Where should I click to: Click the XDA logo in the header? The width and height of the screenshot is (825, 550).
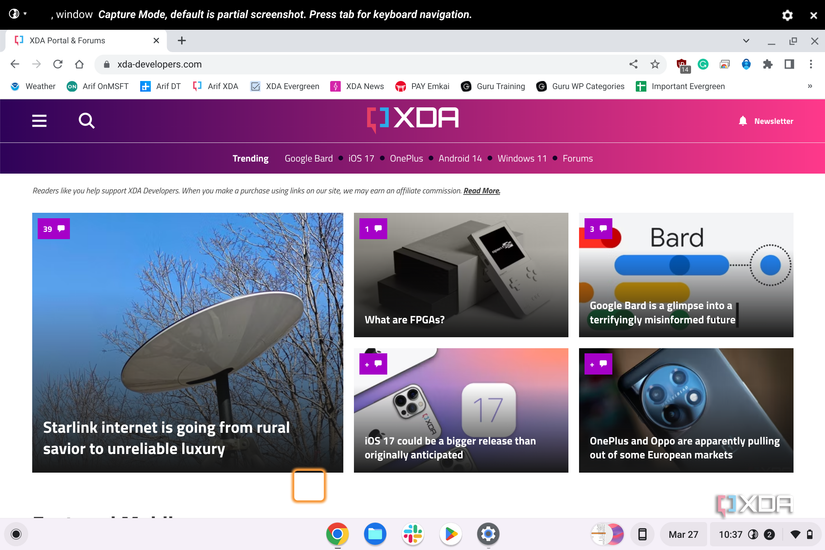pyautogui.click(x=412, y=119)
